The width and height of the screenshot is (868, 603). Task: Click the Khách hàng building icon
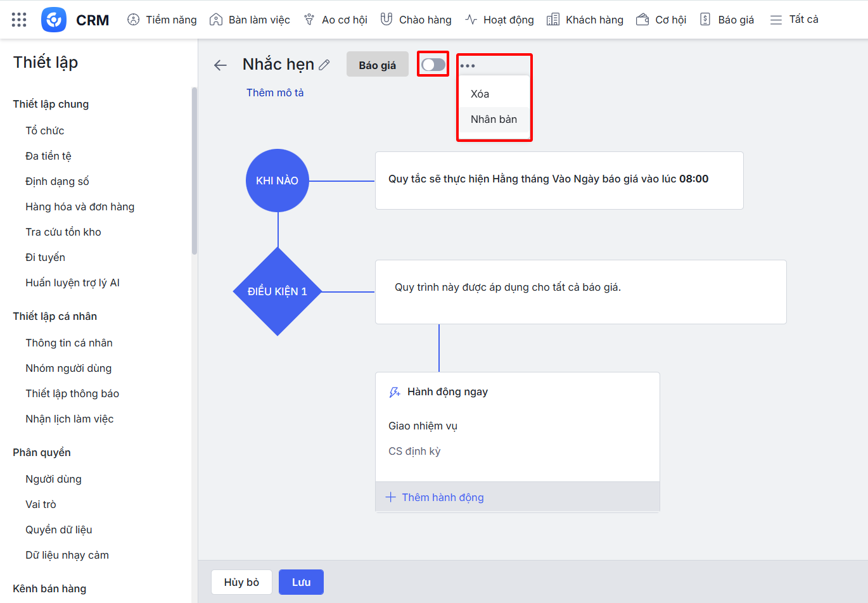coord(553,20)
